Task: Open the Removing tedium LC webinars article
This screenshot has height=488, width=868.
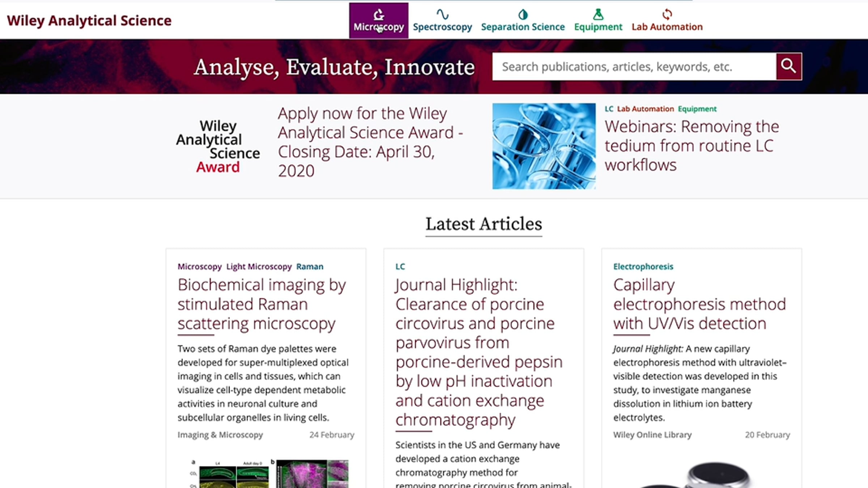Action: coord(692,146)
